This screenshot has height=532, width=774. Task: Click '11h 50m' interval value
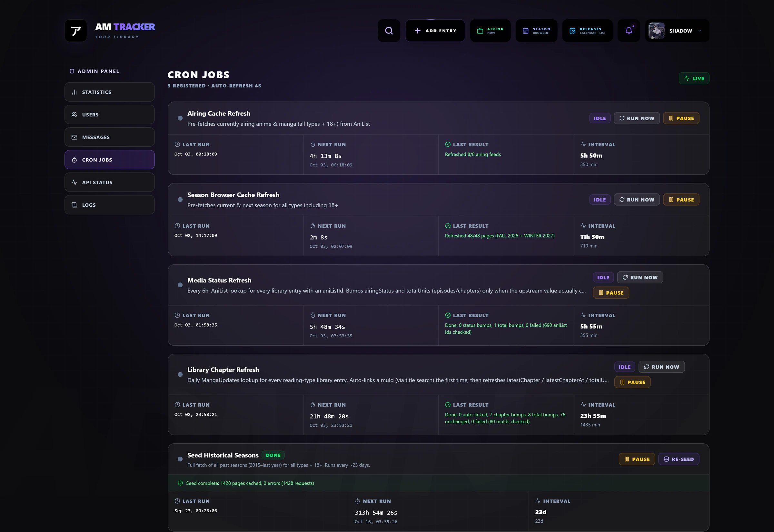click(592, 237)
